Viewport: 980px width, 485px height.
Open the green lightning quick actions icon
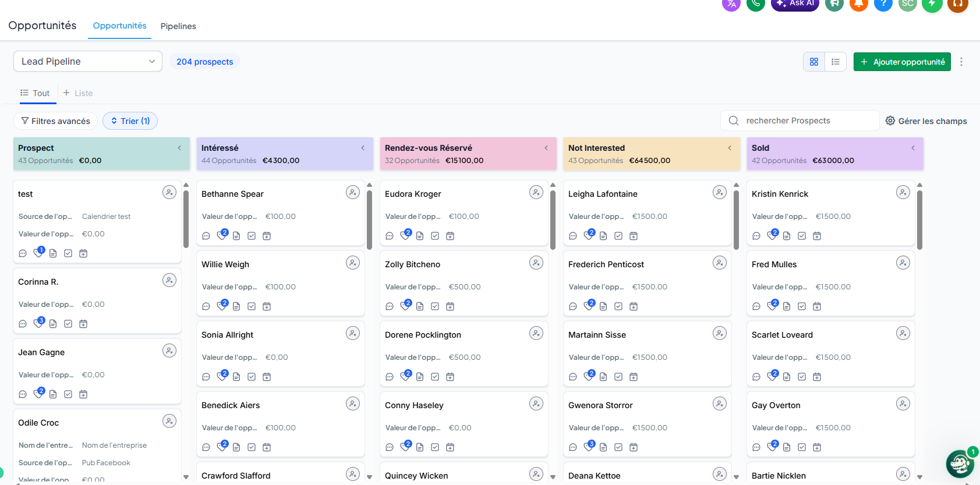(932, 3)
